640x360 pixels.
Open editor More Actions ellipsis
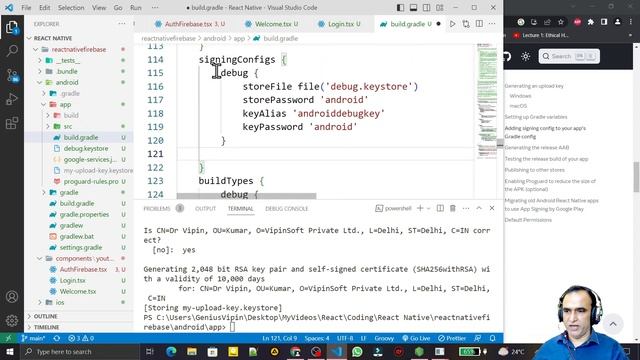pos(492,24)
